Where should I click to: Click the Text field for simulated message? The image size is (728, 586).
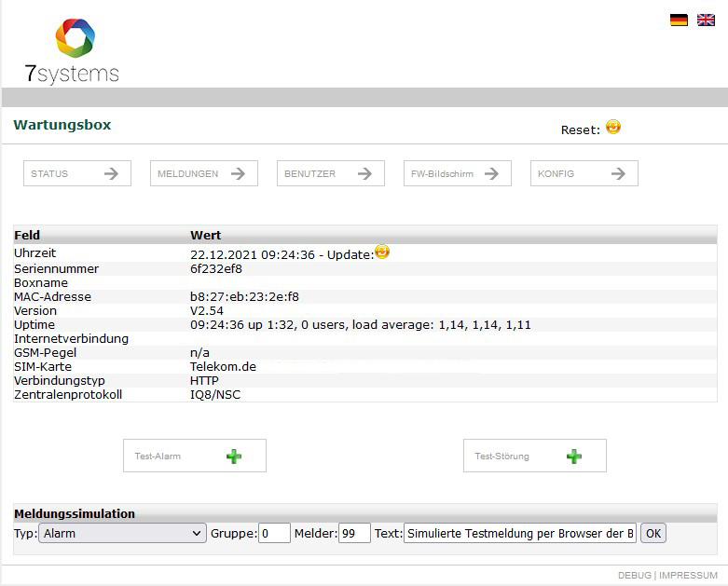[519, 533]
